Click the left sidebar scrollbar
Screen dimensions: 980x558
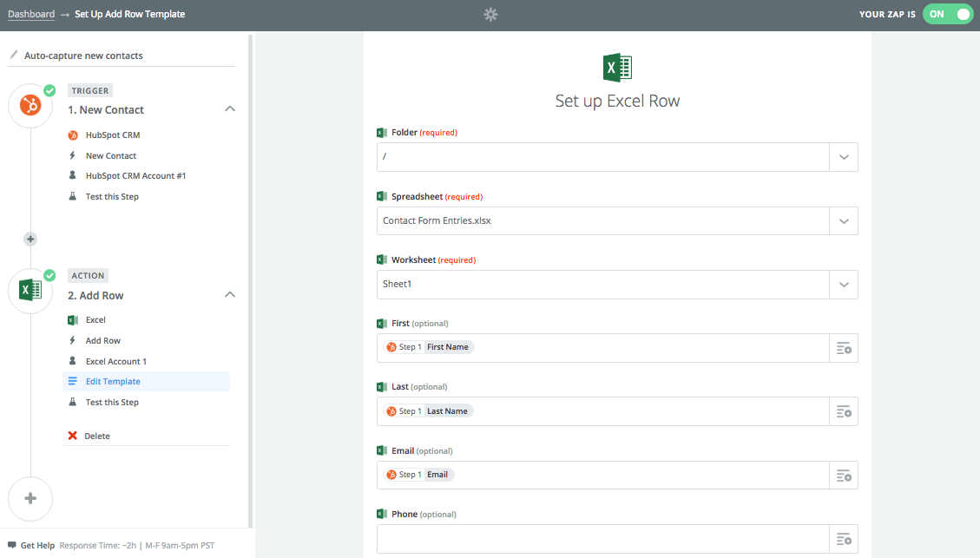[251, 281]
